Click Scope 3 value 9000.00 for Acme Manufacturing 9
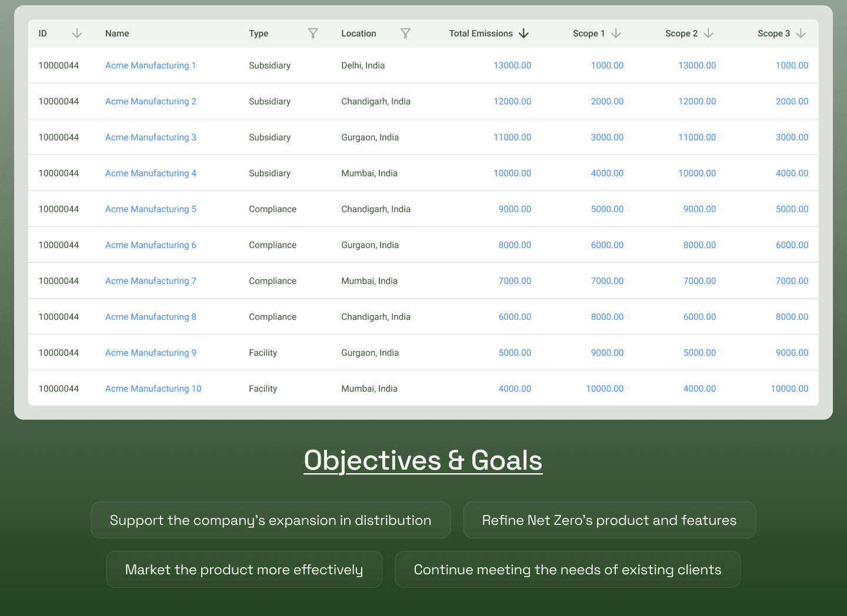Image resolution: width=847 pixels, height=616 pixels. [x=792, y=353]
